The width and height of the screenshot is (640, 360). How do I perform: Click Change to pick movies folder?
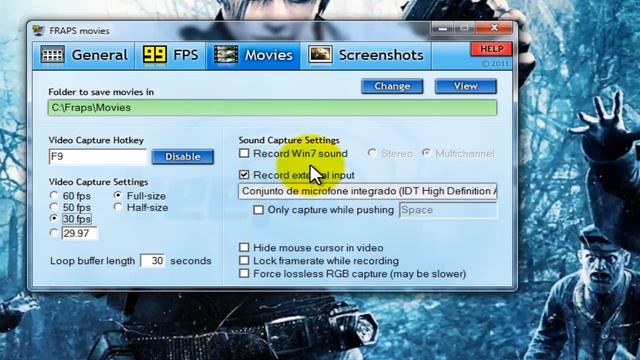(x=392, y=86)
